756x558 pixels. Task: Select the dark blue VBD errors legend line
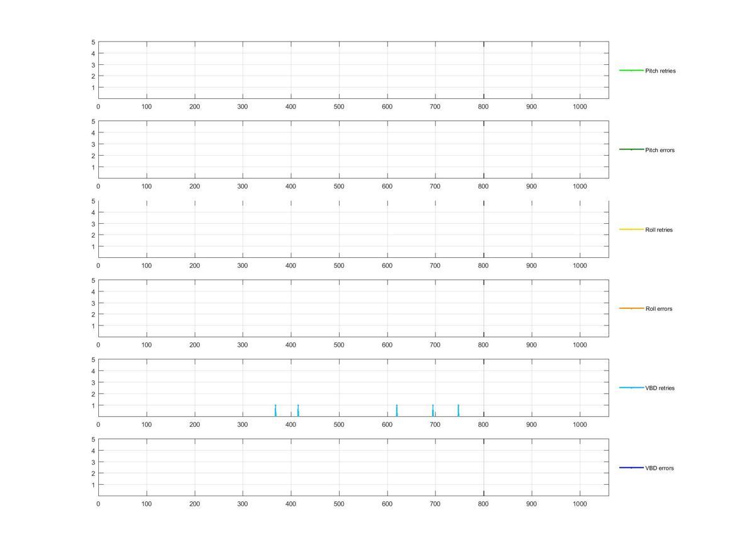click(x=631, y=467)
